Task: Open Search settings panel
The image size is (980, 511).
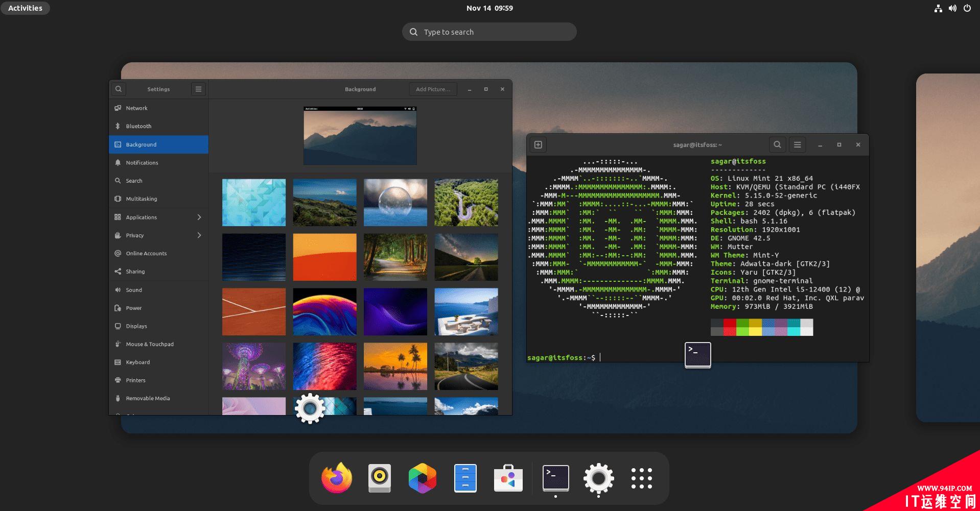Action: pyautogui.click(x=158, y=181)
